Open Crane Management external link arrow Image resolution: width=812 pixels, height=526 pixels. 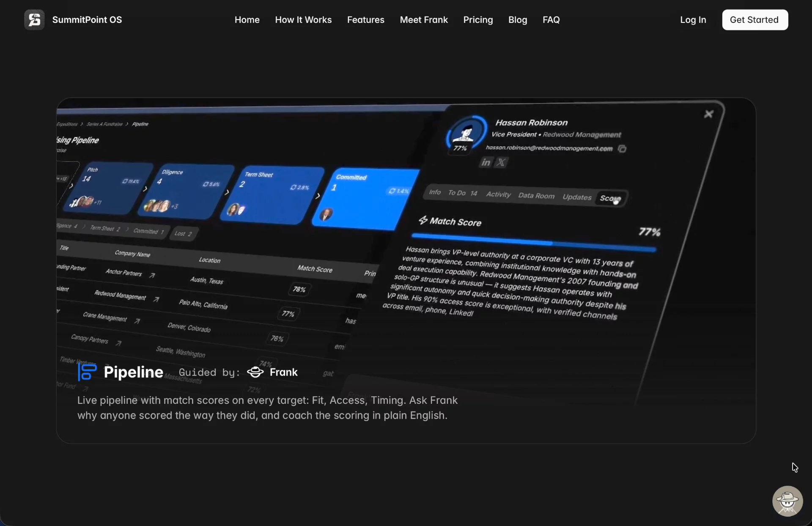coord(137,321)
